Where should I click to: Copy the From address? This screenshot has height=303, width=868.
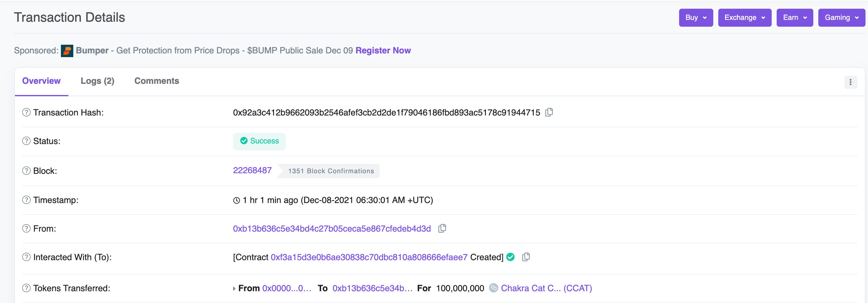[442, 228]
